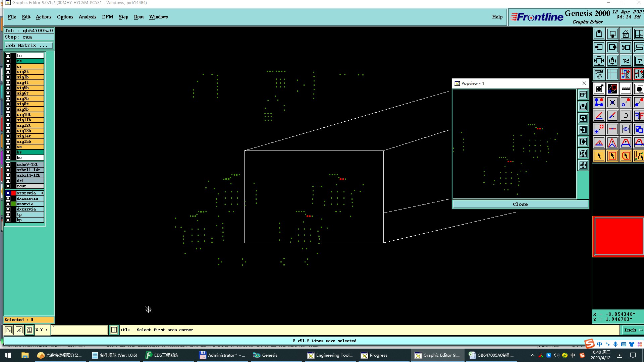The height and width of the screenshot is (362, 644).
Task: Toggle the drl layer checkbox
Action: [x=8, y=181]
